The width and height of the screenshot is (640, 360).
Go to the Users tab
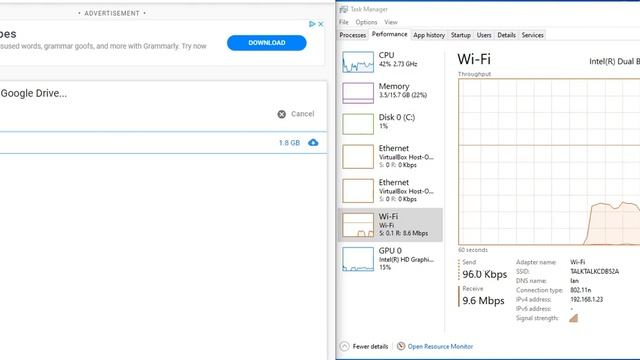coord(484,35)
